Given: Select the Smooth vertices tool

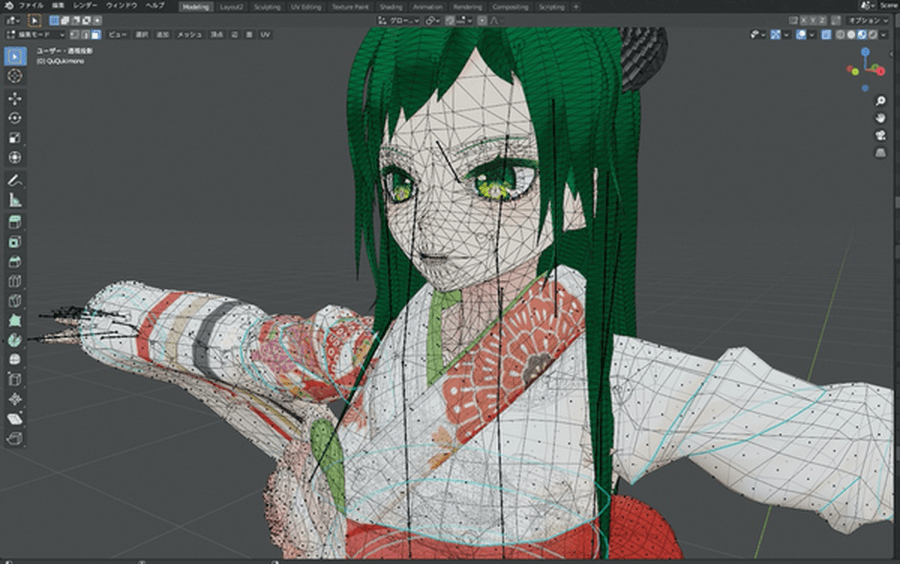Looking at the screenshot, I should [x=15, y=359].
